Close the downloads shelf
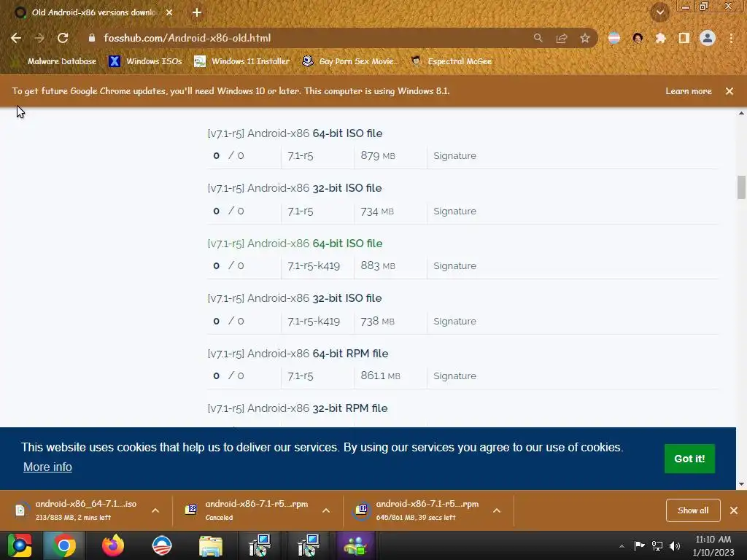 click(x=734, y=510)
